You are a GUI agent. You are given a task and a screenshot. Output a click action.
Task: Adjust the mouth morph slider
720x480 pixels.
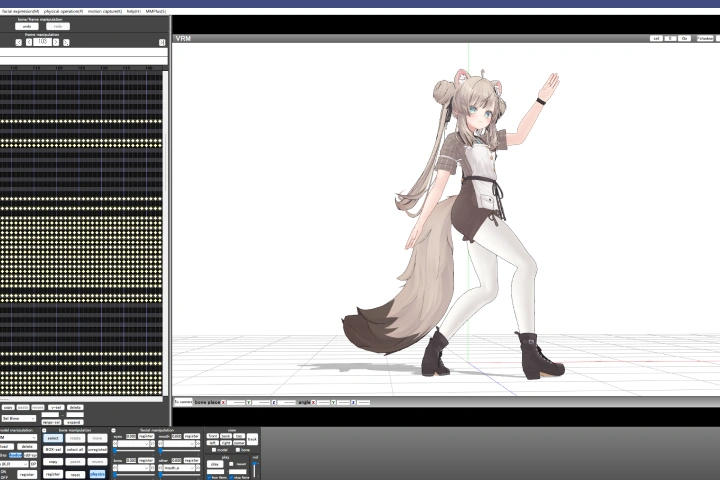(179, 451)
